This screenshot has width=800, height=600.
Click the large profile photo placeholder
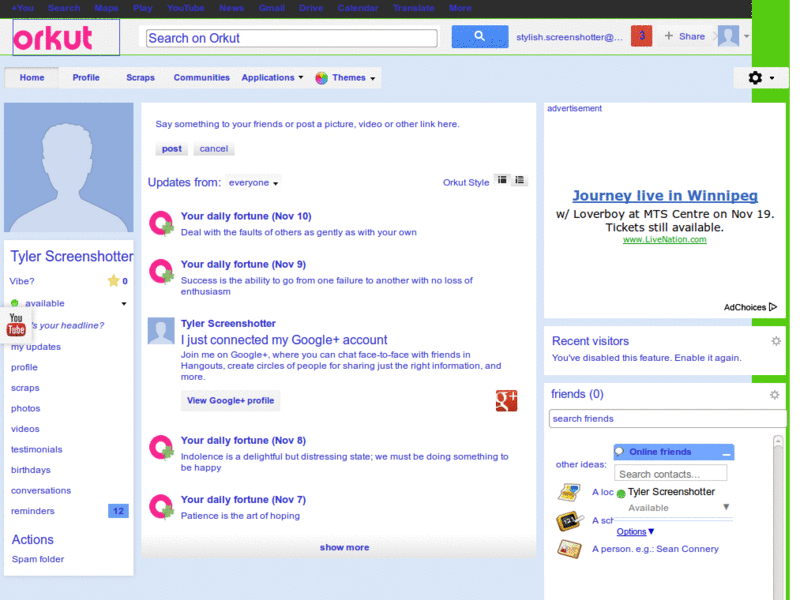[x=69, y=167]
